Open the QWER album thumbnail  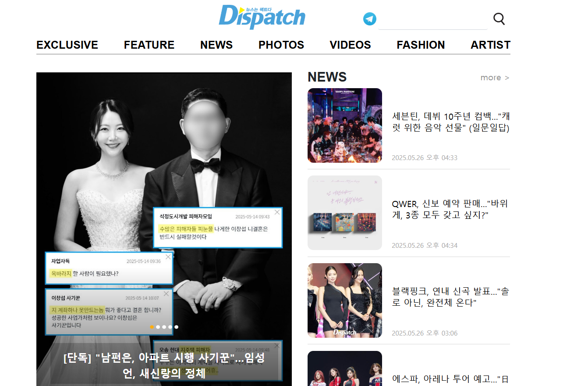(345, 213)
